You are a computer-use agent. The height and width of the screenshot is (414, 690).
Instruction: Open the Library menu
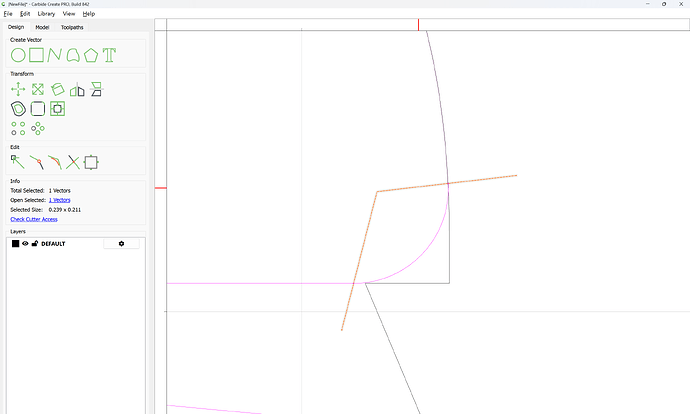pyautogui.click(x=46, y=14)
